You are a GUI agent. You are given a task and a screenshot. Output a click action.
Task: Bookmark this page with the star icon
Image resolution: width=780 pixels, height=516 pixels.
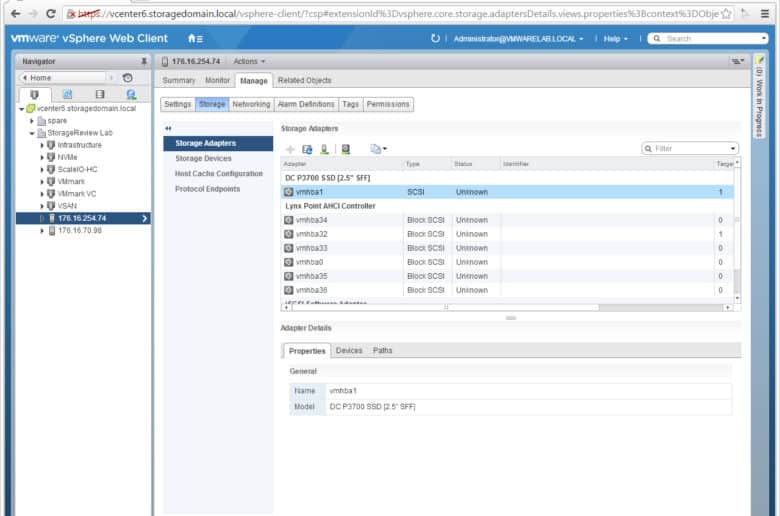coord(727,14)
